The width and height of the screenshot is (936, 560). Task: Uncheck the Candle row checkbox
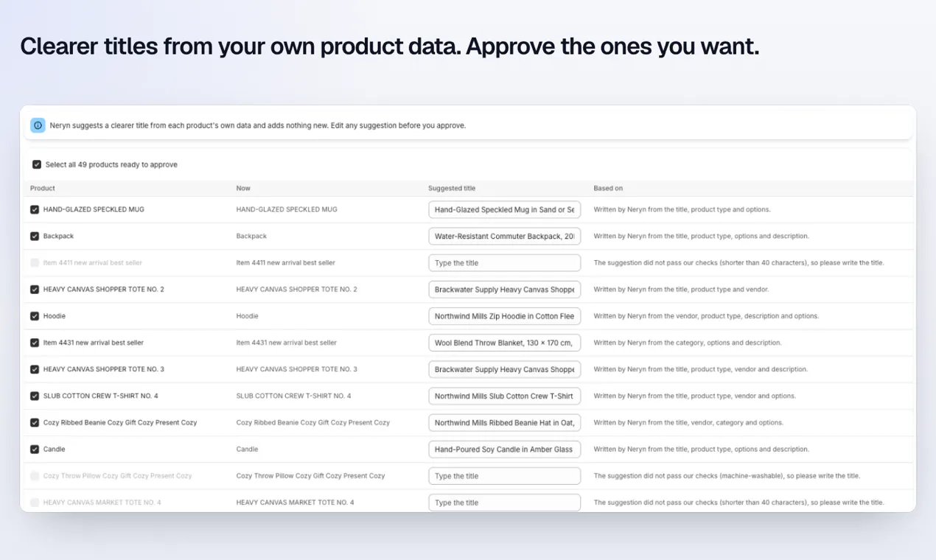(x=35, y=449)
